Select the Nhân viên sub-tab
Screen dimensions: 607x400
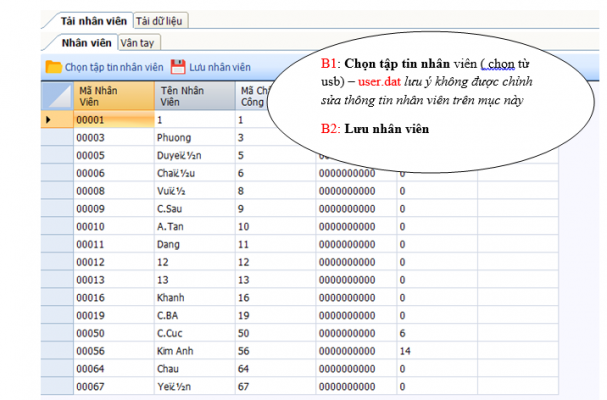pyautogui.click(x=86, y=43)
